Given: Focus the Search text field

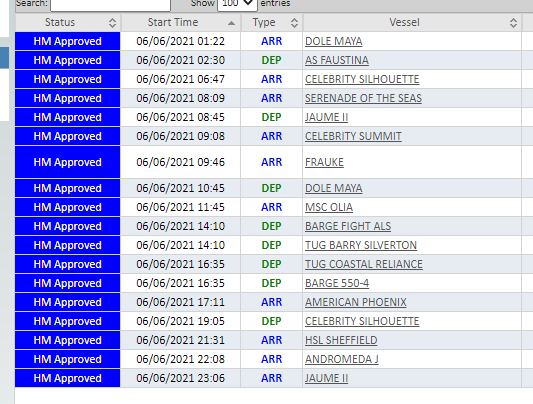Looking at the screenshot, I should [110, 5].
